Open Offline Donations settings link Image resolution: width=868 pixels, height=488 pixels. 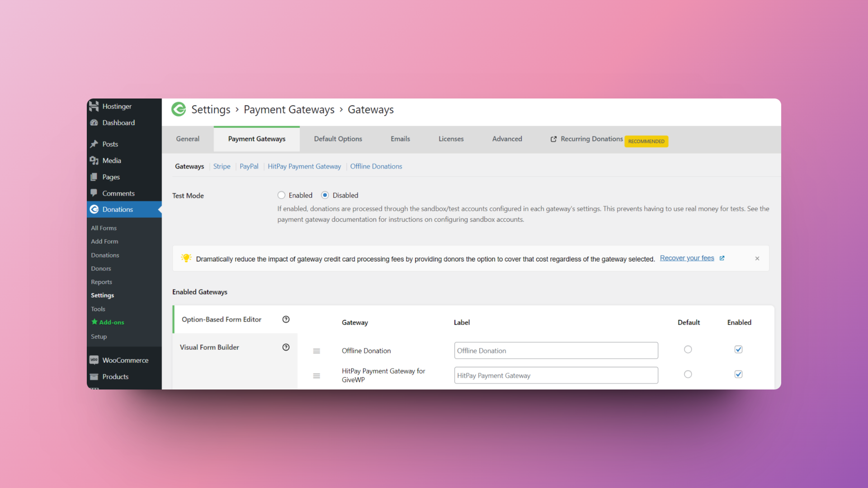point(376,166)
